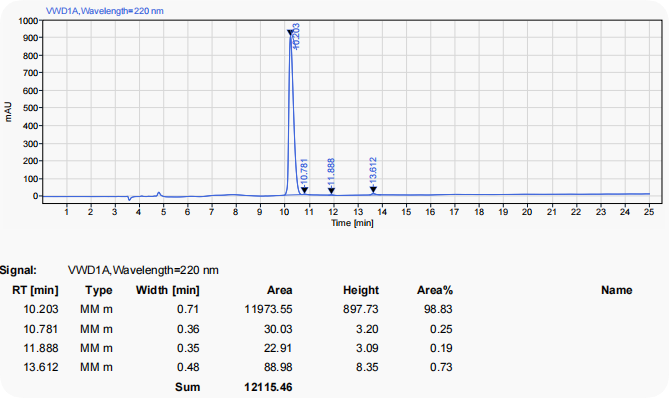Click the 10.203 rotated peak label
669x398 pixels.
point(297,36)
